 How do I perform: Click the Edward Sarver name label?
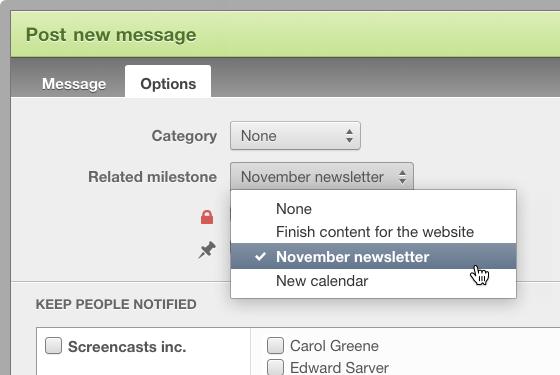click(339, 368)
